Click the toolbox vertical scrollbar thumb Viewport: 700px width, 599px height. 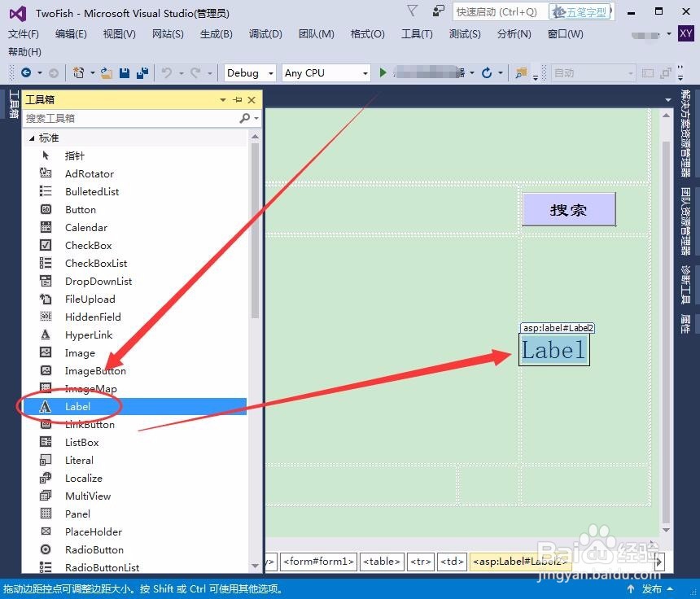click(256, 230)
